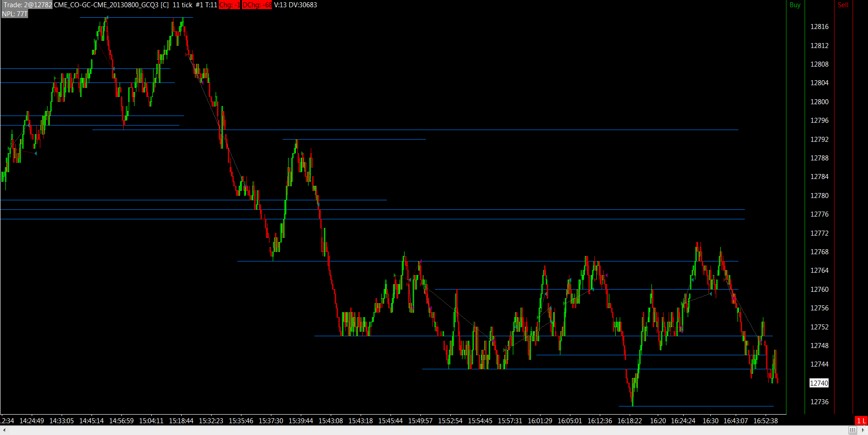Click the 'Trade: 2@12782' position label
This screenshot has width=868, height=435.
pyautogui.click(x=28, y=5)
